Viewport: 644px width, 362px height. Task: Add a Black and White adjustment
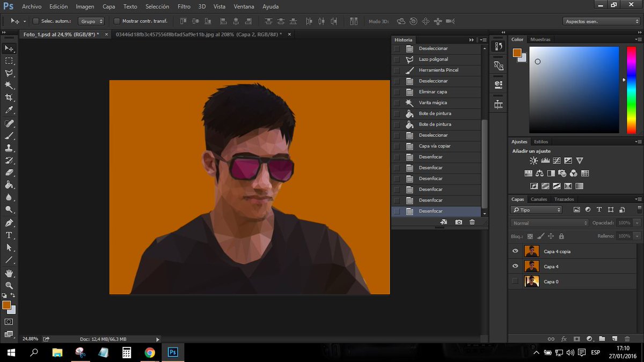coord(551,173)
